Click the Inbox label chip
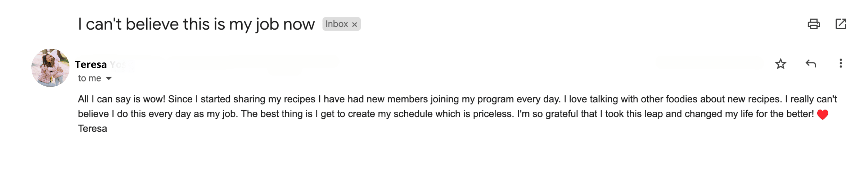Screen dimensions: 868x174 pyautogui.click(x=341, y=24)
